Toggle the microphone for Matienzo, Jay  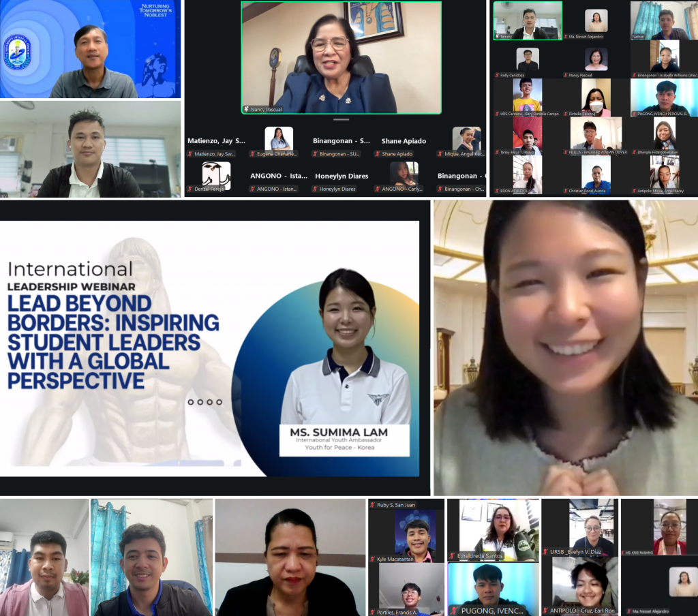[x=189, y=154]
